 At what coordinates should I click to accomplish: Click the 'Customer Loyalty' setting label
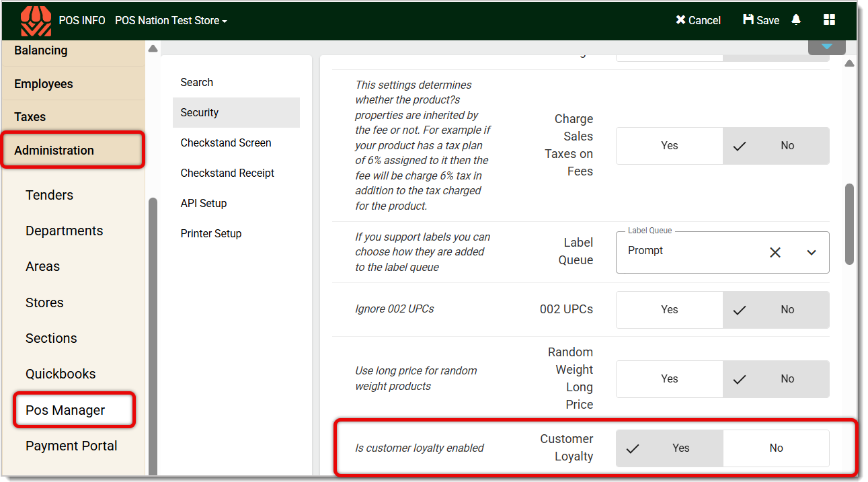(567, 448)
